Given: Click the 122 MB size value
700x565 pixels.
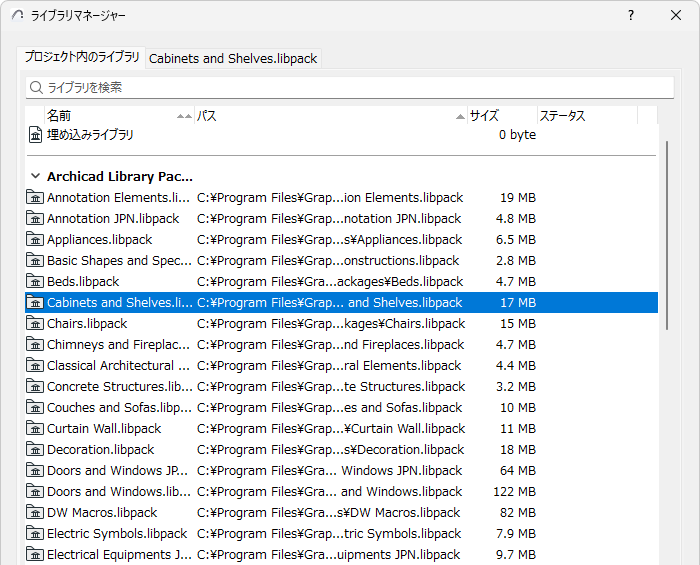Looking at the screenshot, I should 514,491.
